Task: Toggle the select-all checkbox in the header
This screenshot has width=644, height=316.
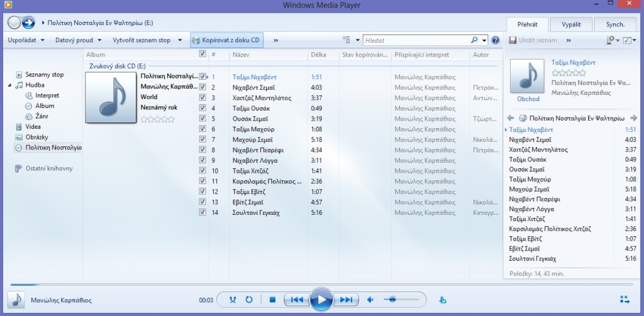Action: [x=202, y=54]
